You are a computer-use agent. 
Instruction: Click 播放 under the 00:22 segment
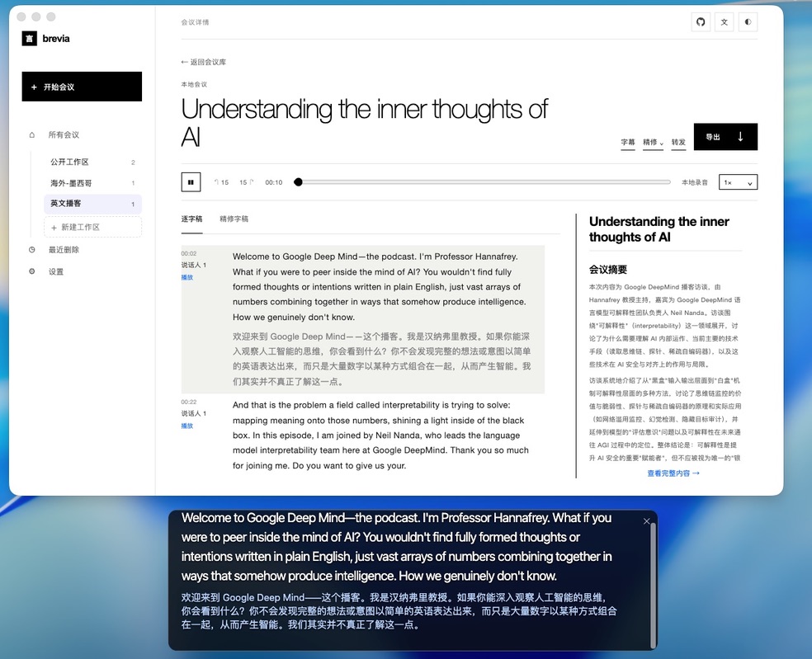187,426
